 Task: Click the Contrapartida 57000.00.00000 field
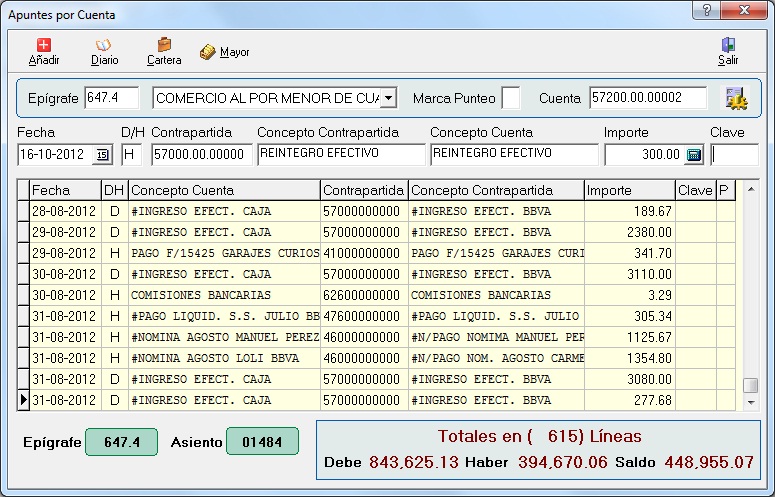point(202,155)
